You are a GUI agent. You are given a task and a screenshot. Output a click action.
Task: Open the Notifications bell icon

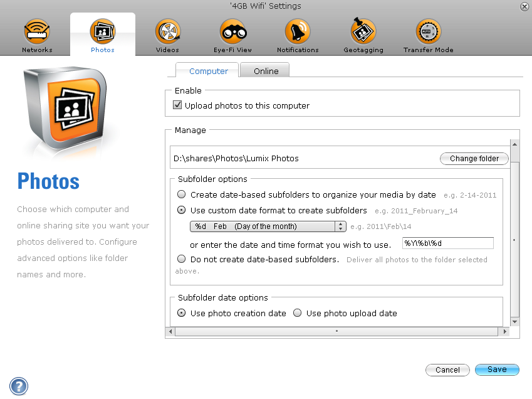tap(298, 31)
